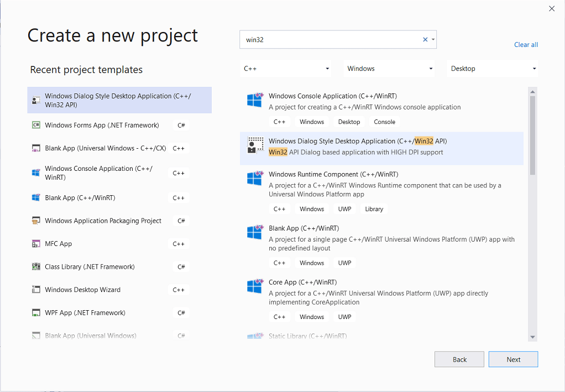Open the Windows platform filter dropdown

pyautogui.click(x=389, y=69)
